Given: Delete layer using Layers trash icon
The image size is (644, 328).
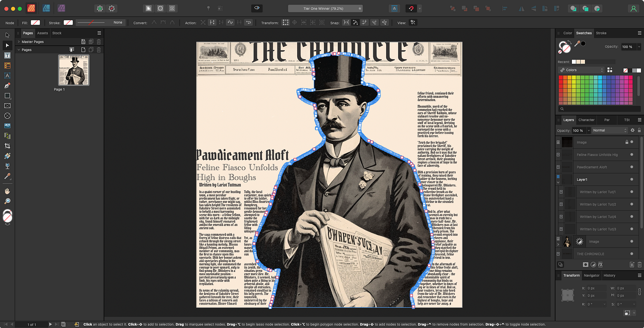Looking at the screenshot, I should click(639, 265).
